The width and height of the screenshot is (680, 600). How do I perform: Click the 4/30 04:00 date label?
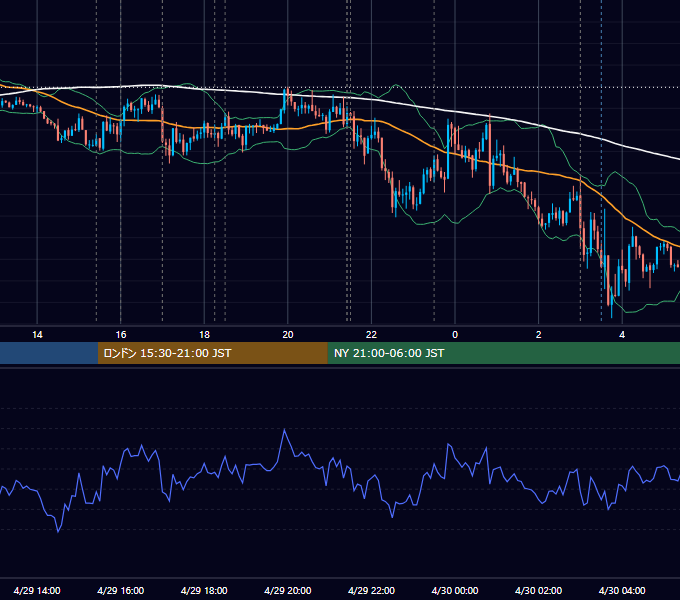[622, 590]
